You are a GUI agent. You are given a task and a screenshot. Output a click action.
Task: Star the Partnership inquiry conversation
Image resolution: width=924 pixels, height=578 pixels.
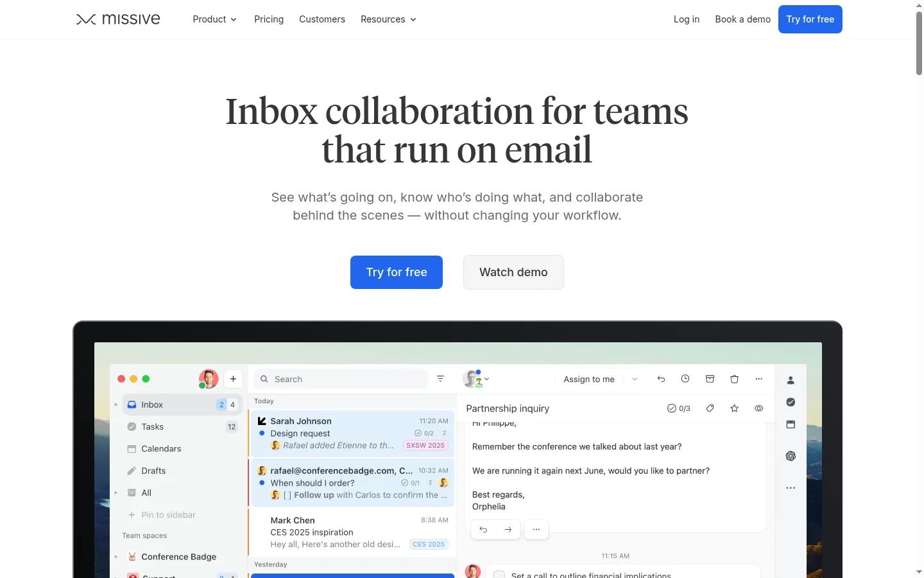click(x=735, y=408)
